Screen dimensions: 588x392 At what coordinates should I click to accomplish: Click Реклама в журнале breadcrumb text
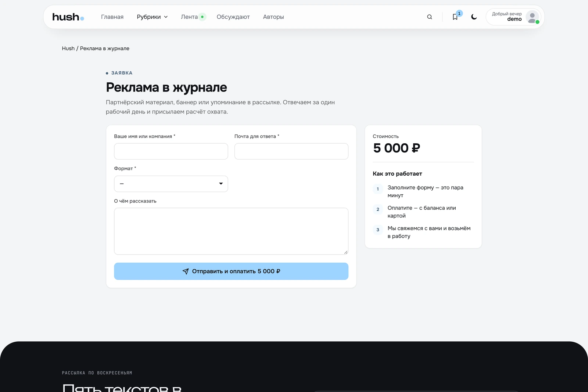pyautogui.click(x=105, y=48)
